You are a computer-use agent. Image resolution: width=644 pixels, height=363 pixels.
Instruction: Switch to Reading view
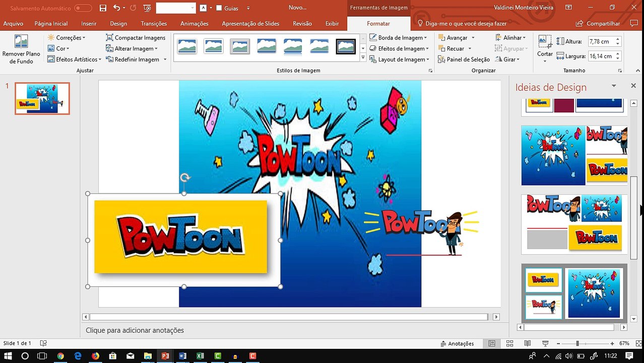[527, 343]
